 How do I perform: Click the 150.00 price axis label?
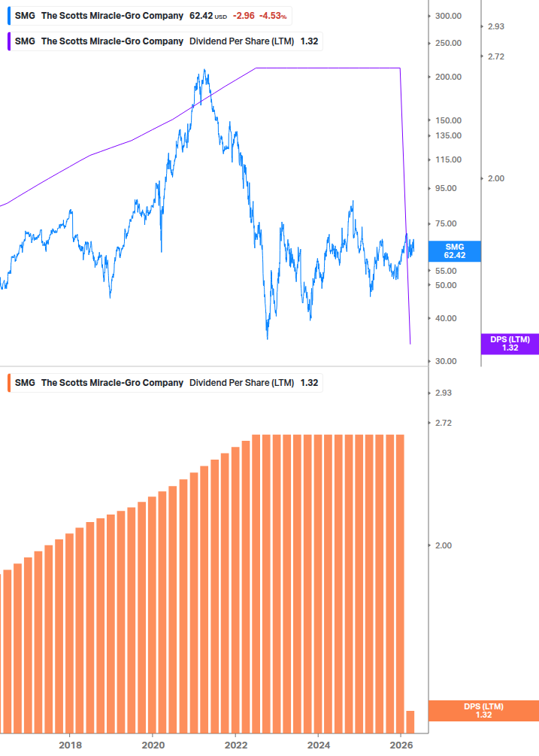click(449, 120)
